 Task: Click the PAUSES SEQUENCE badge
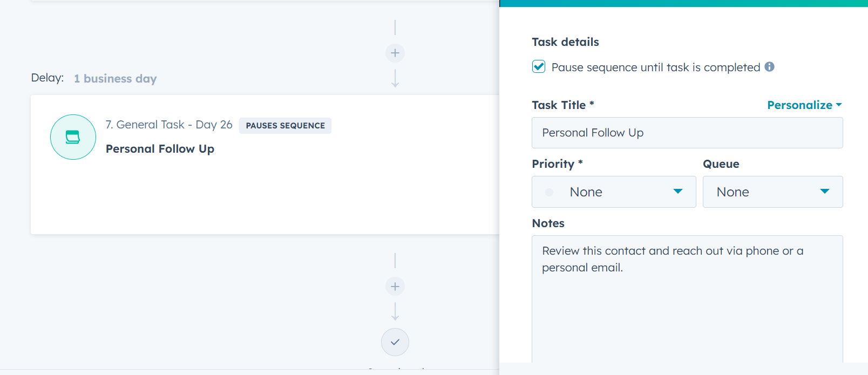point(285,126)
